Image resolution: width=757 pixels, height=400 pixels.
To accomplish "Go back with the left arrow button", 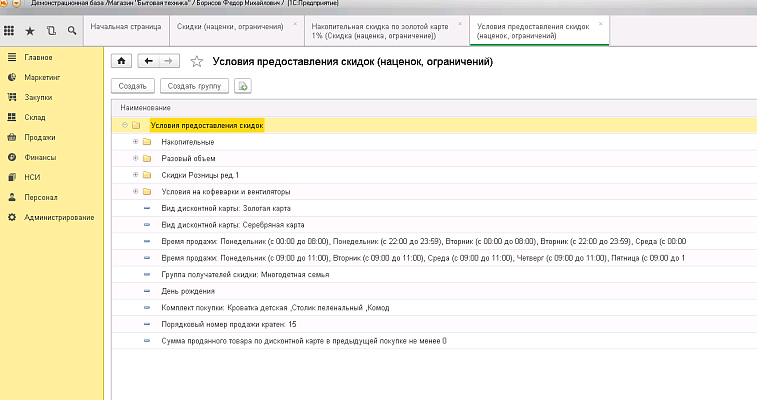I will 150,61.
